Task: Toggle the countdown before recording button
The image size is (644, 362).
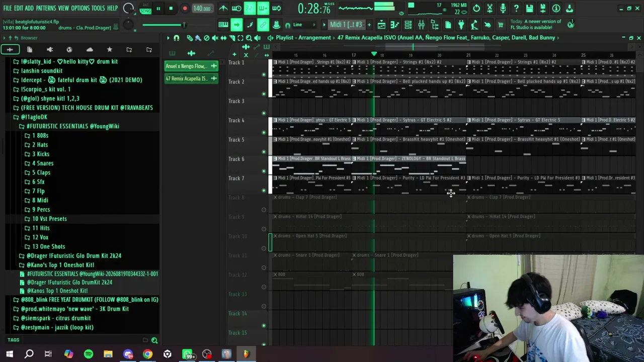Action: point(250,8)
